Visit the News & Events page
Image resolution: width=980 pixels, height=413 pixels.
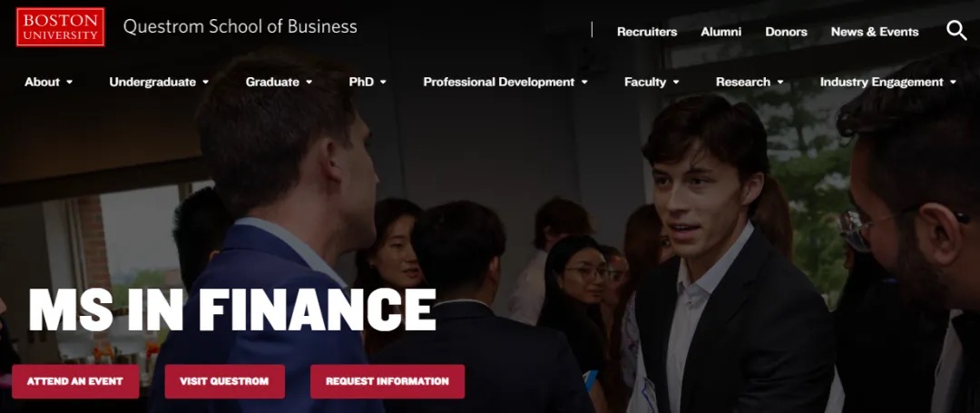pyautogui.click(x=875, y=32)
